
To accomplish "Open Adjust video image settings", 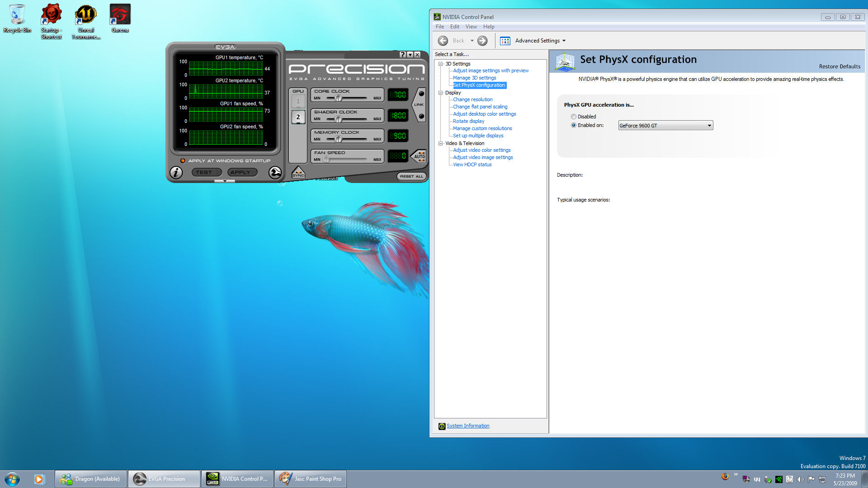I will pos(483,157).
